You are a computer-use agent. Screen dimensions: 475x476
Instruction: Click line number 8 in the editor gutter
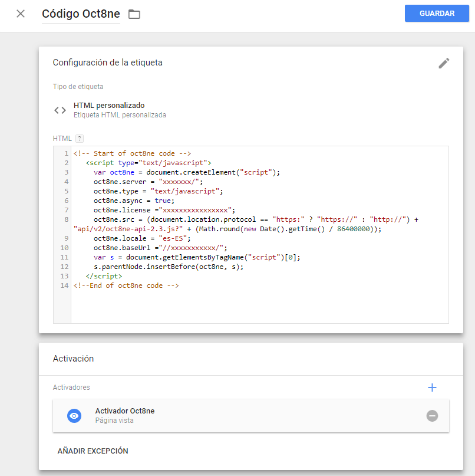point(66,219)
